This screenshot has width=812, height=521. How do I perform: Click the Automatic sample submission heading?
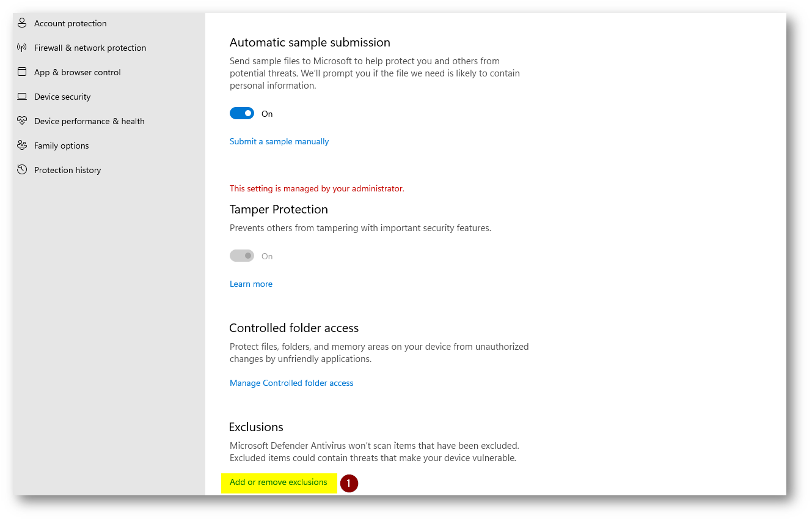(x=310, y=42)
